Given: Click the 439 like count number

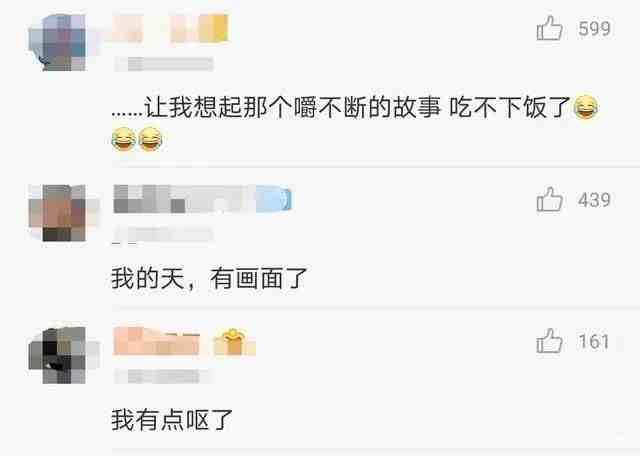Looking at the screenshot, I should tap(594, 200).
